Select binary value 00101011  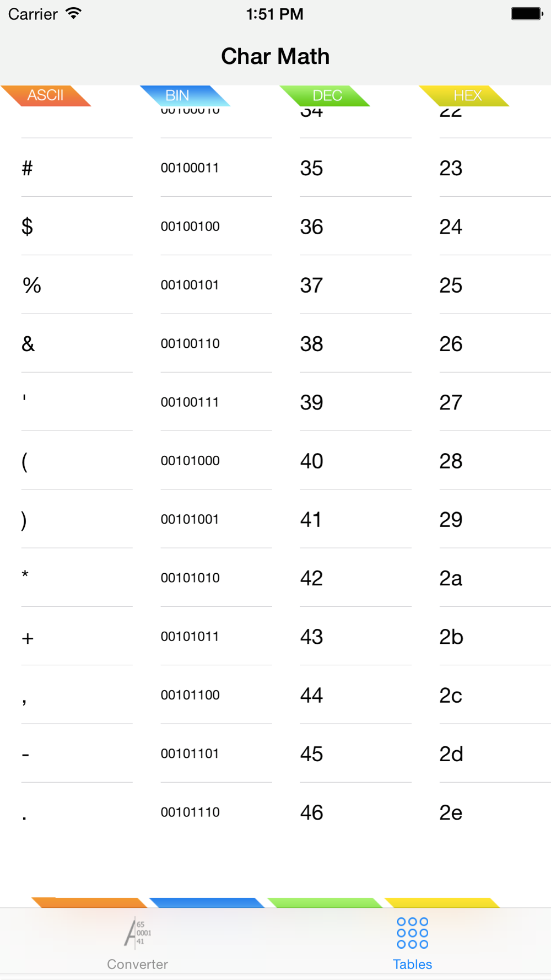[x=190, y=637]
